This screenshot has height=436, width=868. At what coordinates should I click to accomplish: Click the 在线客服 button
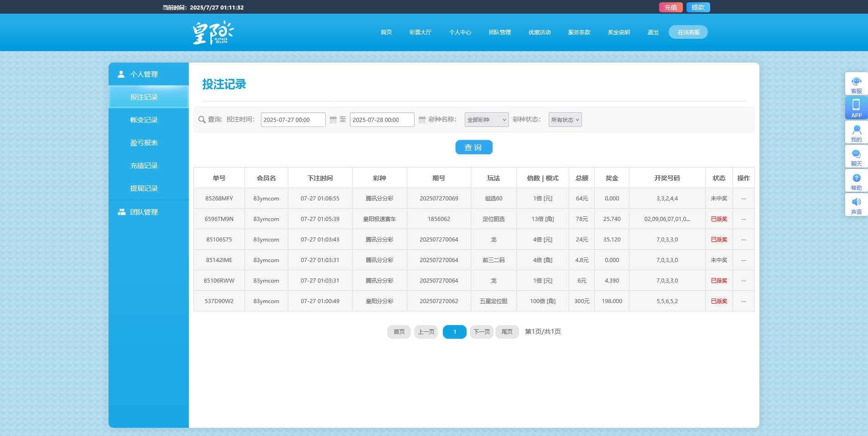[688, 32]
